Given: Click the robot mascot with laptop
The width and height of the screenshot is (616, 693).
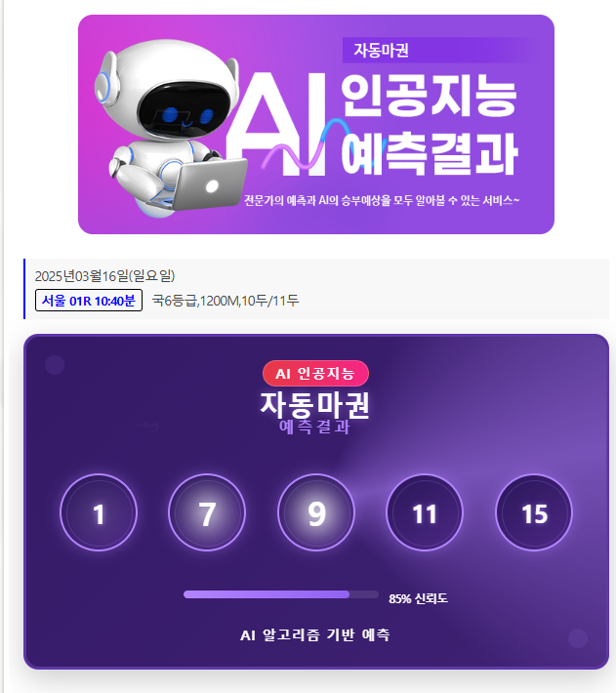Looking at the screenshot, I should tap(170, 128).
